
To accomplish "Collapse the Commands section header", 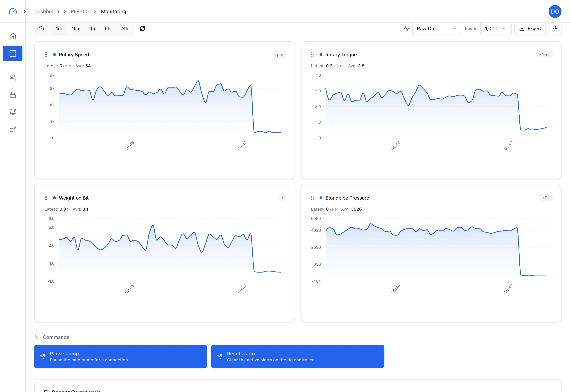I will (x=52, y=337).
